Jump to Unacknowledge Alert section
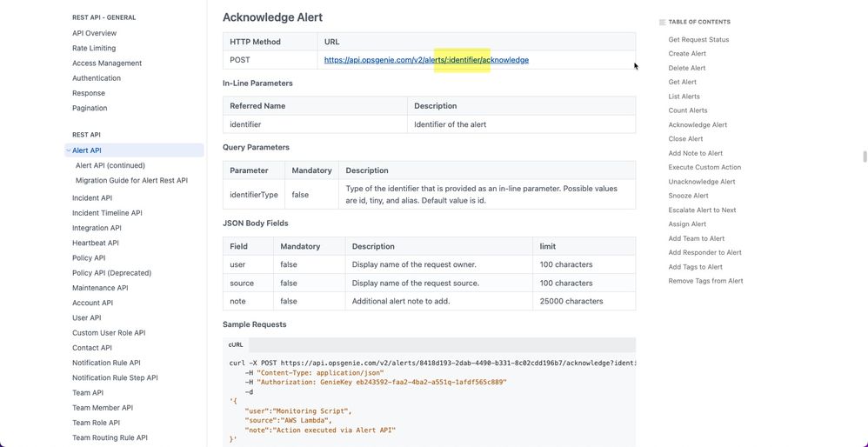 pos(702,182)
